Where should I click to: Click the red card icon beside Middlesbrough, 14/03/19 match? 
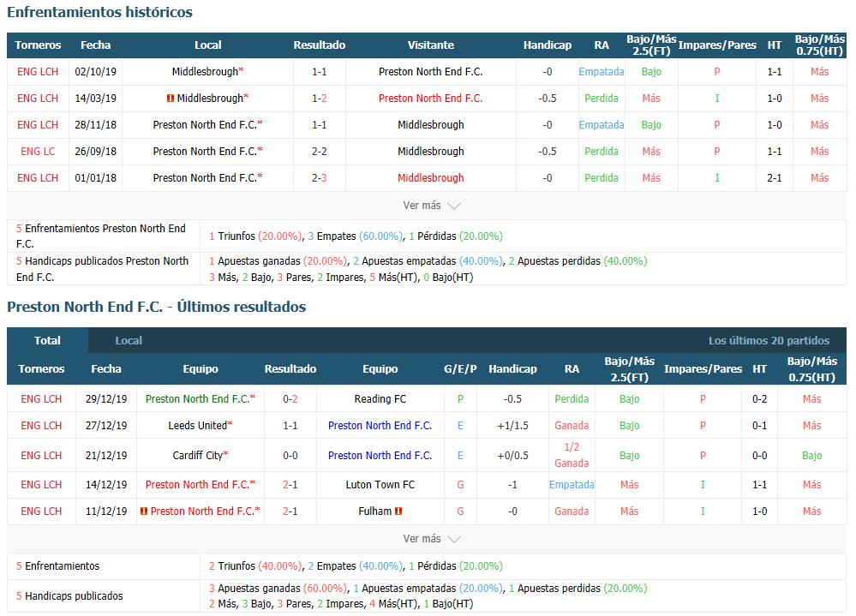(171, 99)
